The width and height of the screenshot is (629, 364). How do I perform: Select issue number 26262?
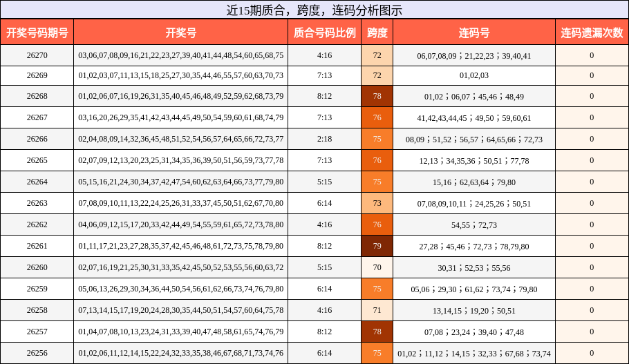tap(37, 224)
